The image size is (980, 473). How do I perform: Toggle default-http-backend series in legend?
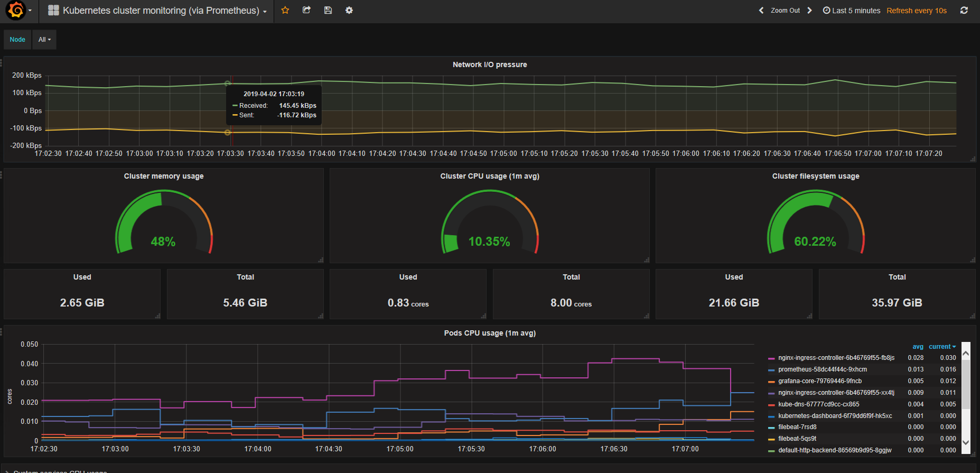835,450
